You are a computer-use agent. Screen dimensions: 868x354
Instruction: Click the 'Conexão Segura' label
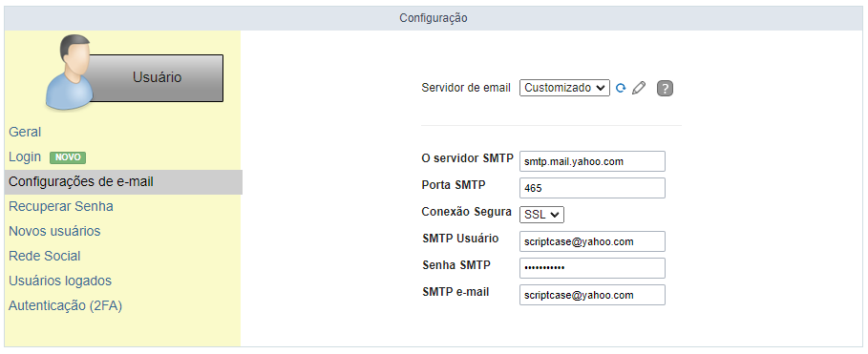[x=467, y=211]
